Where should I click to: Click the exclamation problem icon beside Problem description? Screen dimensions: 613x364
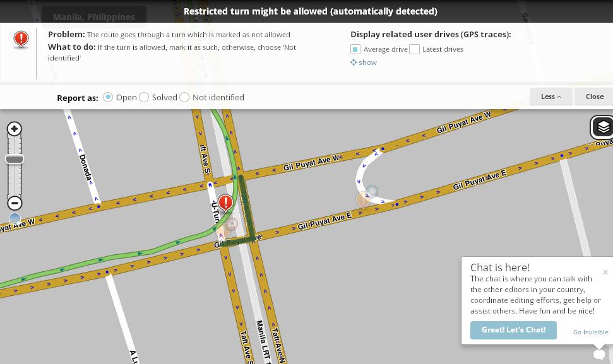pos(20,39)
